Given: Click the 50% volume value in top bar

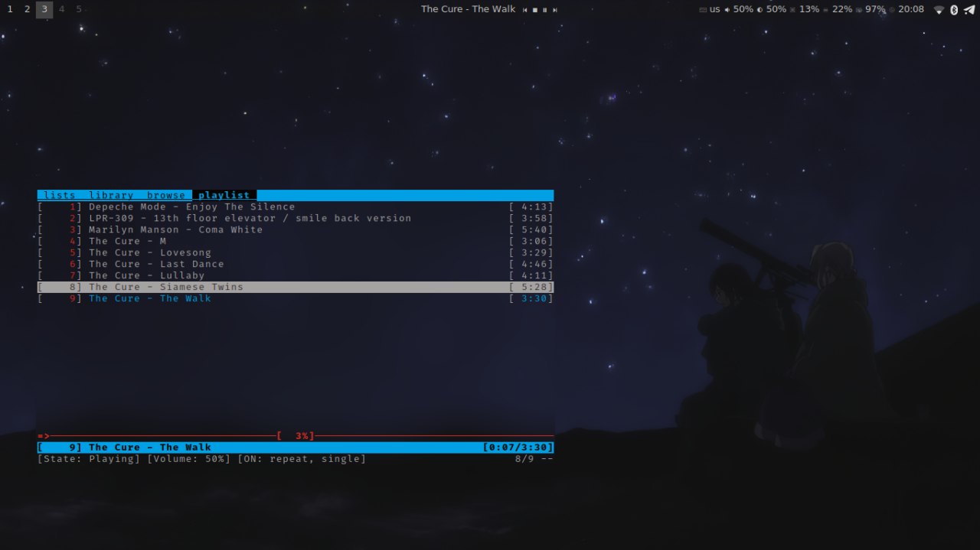Looking at the screenshot, I should pyautogui.click(x=743, y=9).
